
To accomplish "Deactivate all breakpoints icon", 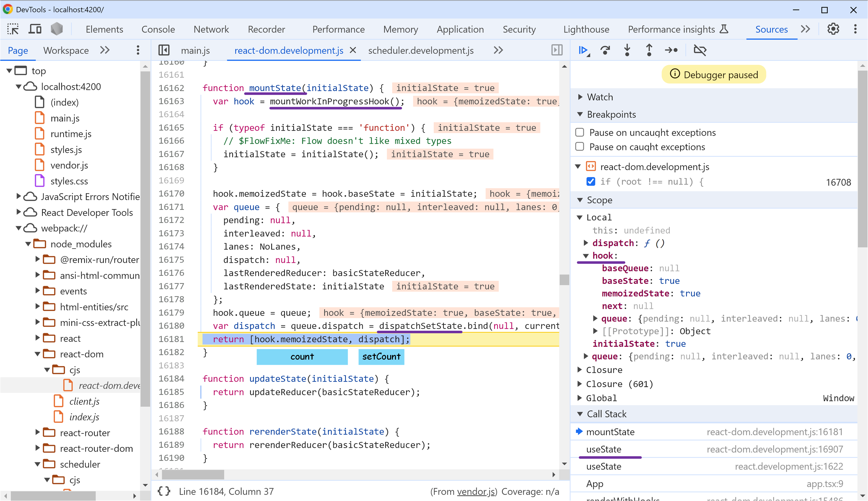I will (x=700, y=50).
